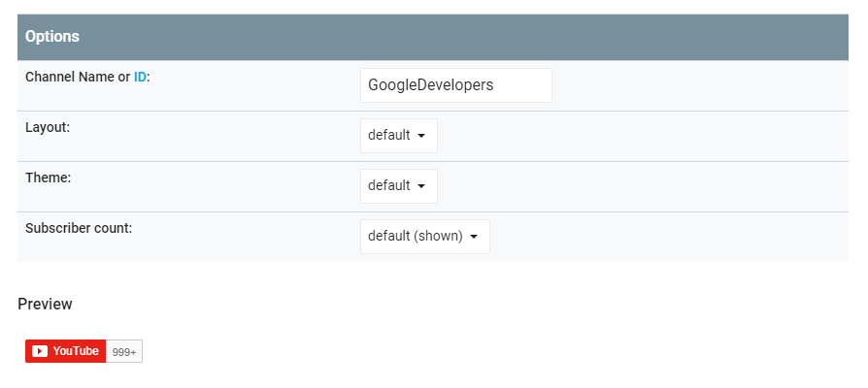
Task: Click the Options header bar
Action: 432,37
